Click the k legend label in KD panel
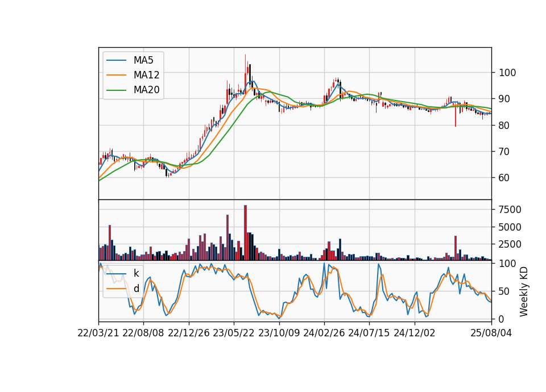The width and height of the screenshot is (546, 392). 136,273
